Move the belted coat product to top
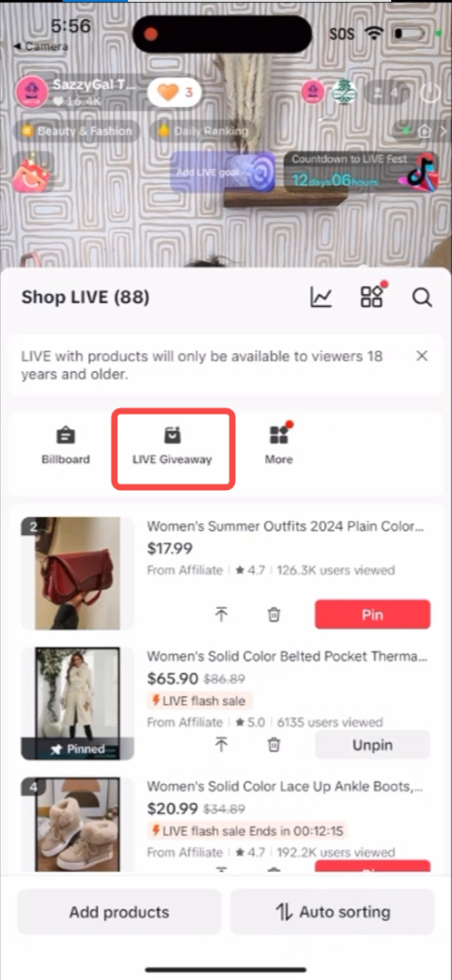 pos(221,744)
